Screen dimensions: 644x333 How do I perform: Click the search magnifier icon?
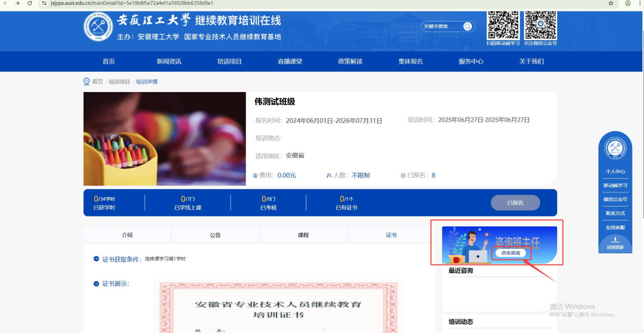coord(467,26)
